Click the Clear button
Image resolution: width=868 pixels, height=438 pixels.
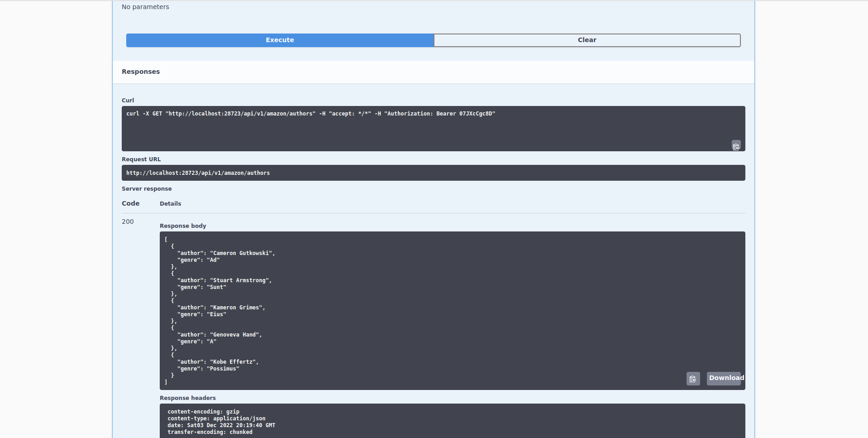point(587,40)
